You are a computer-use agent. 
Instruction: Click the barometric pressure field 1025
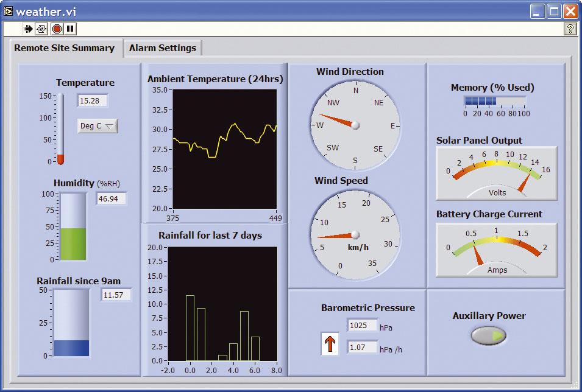tap(362, 325)
